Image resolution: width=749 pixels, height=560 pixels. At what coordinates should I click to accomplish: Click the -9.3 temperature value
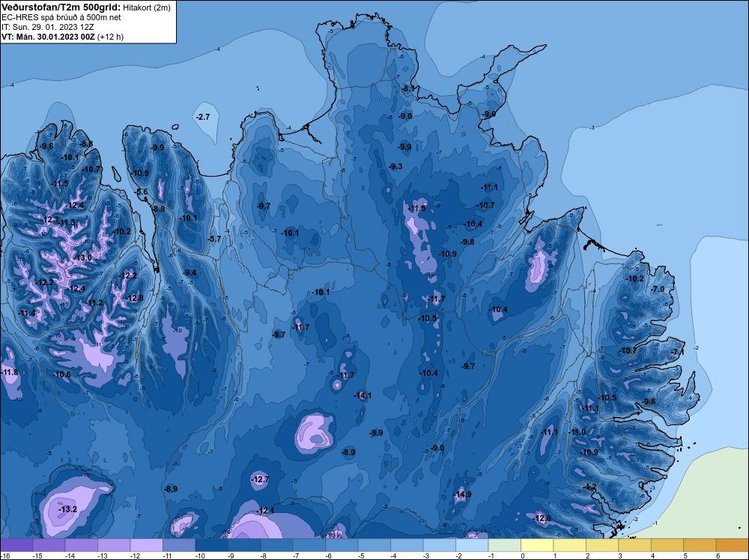point(395,167)
